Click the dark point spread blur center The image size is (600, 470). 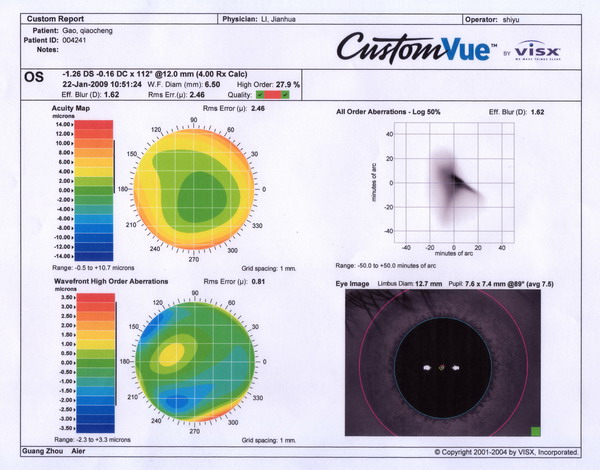455,180
